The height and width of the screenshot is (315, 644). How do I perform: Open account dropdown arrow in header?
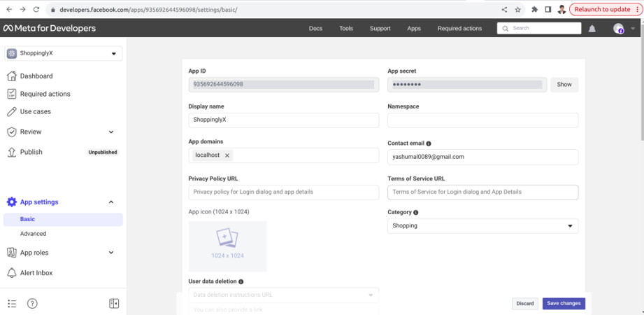pos(633,29)
